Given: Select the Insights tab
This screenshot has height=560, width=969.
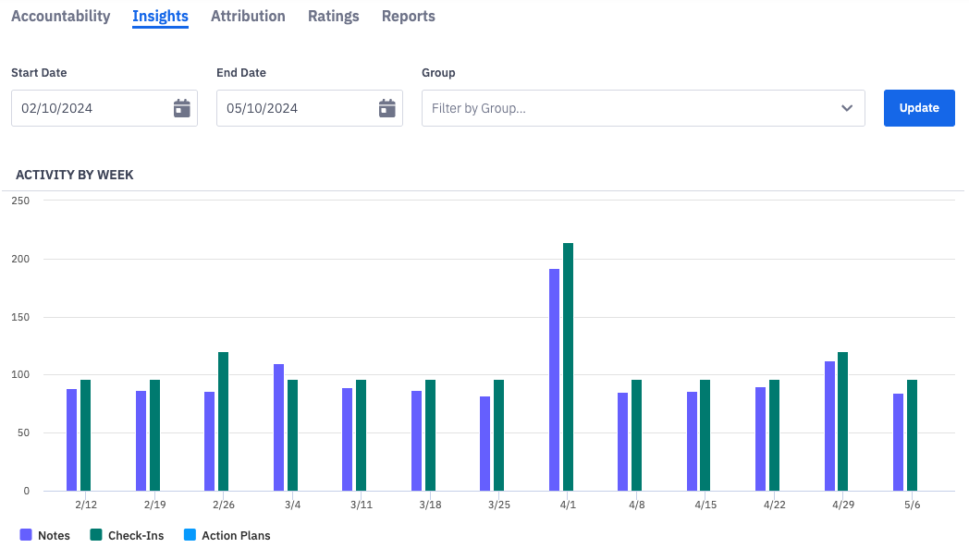Looking at the screenshot, I should pos(160,16).
